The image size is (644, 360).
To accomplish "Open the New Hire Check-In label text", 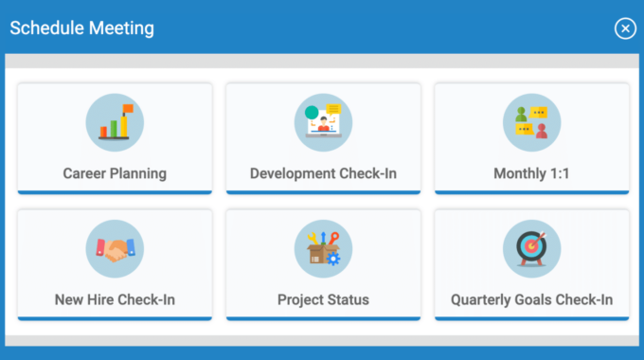I will 115,299.
